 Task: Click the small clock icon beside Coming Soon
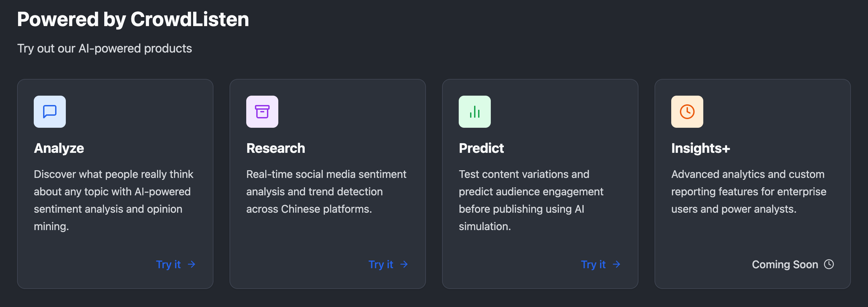pyautogui.click(x=830, y=265)
